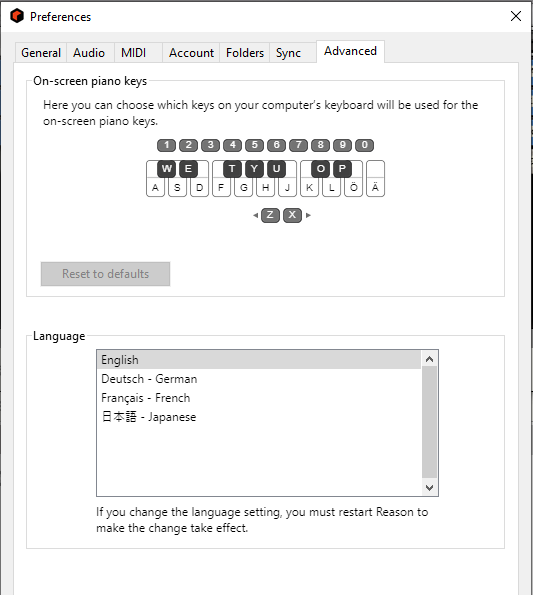Select the white piano key D
533x595 pixels.
pos(199,187)
